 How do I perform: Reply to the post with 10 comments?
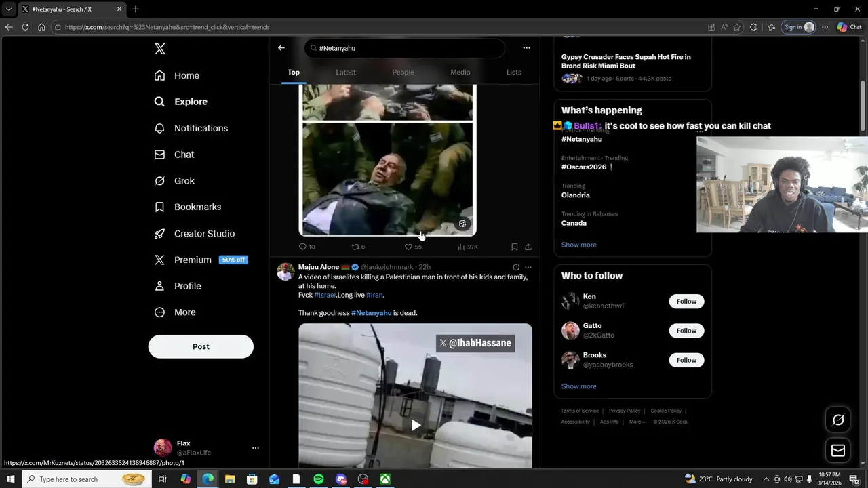(307, 247)
